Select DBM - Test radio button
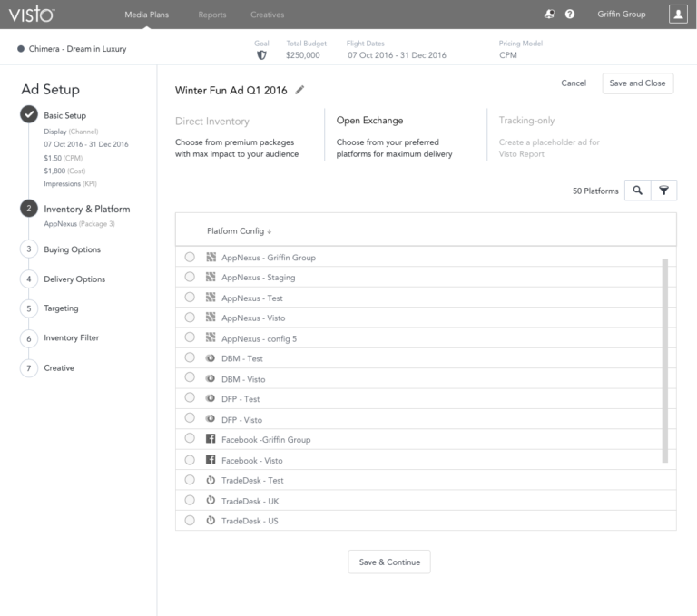 [190, 357]
